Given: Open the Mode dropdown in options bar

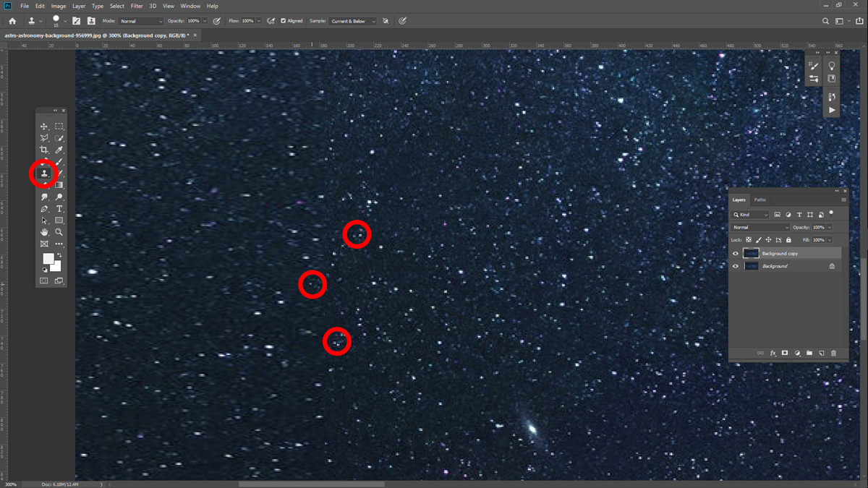Looking at the screenshot, I should (140, 21).
